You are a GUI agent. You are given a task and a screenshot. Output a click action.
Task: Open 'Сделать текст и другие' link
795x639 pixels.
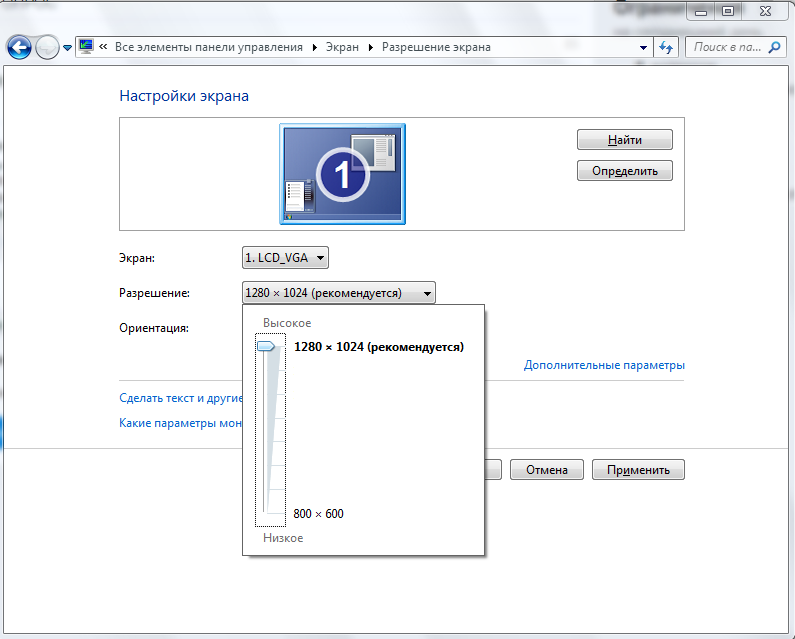181,398
